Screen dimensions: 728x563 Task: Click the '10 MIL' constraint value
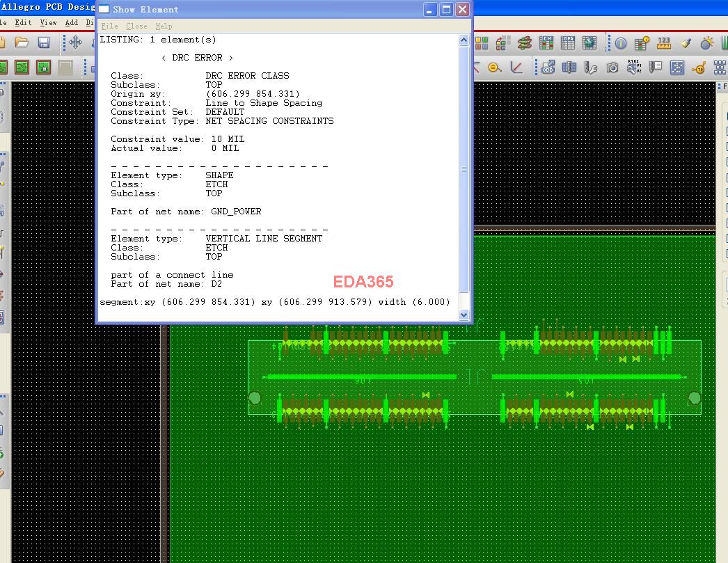(228, 138)
